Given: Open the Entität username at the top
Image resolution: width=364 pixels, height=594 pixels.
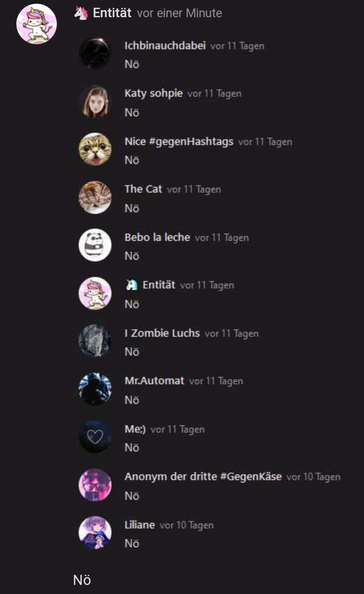Looking at the screenshot, I should click(112, 13).
